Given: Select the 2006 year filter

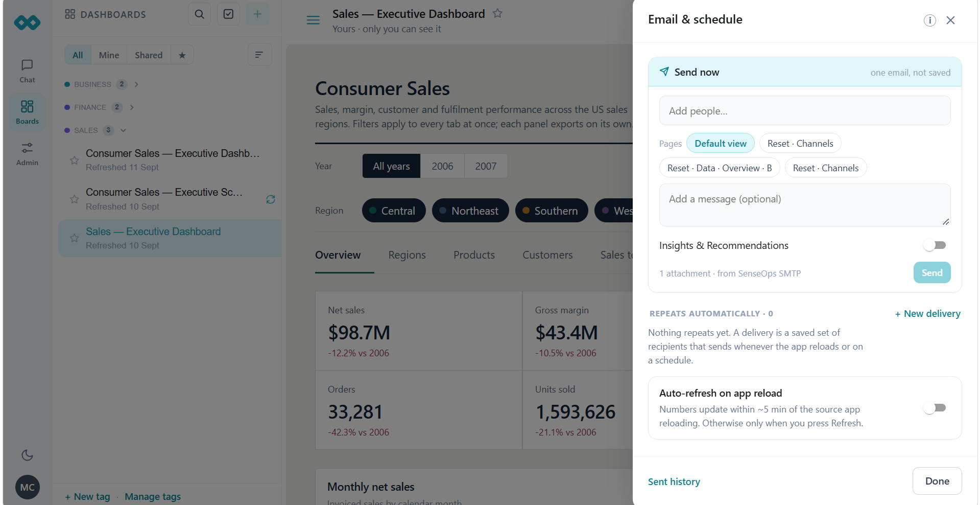Looking at the screenshot, I should pos(442,166).
